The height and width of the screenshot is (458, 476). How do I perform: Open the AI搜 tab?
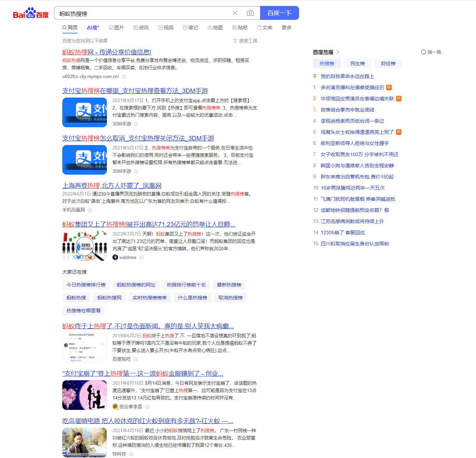[x=93, y=28]
